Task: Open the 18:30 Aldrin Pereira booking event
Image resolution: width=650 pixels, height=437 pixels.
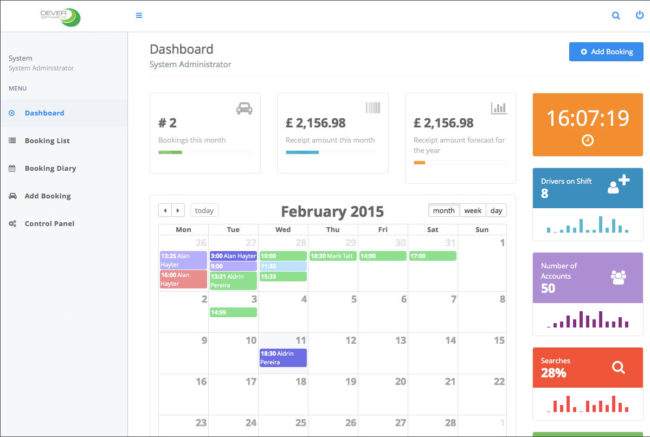Action: [x=283, y=357]
